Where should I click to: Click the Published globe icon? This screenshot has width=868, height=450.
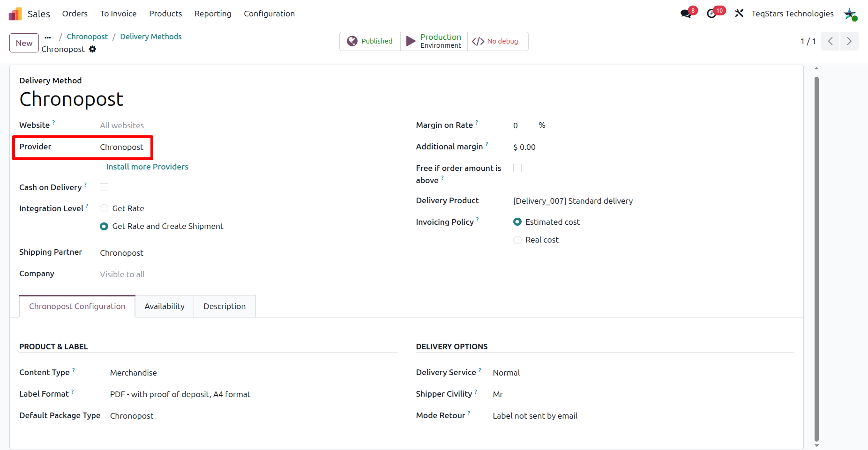click(352, 41)
